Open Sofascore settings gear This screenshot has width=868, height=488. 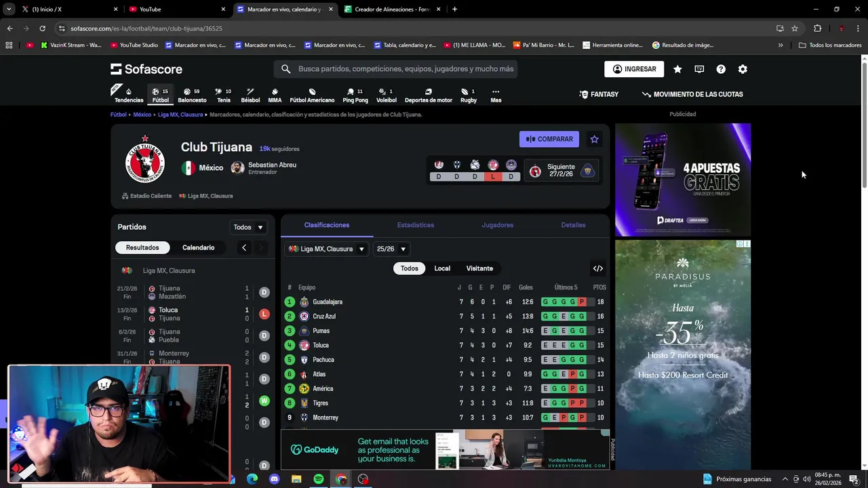(743, 69)
